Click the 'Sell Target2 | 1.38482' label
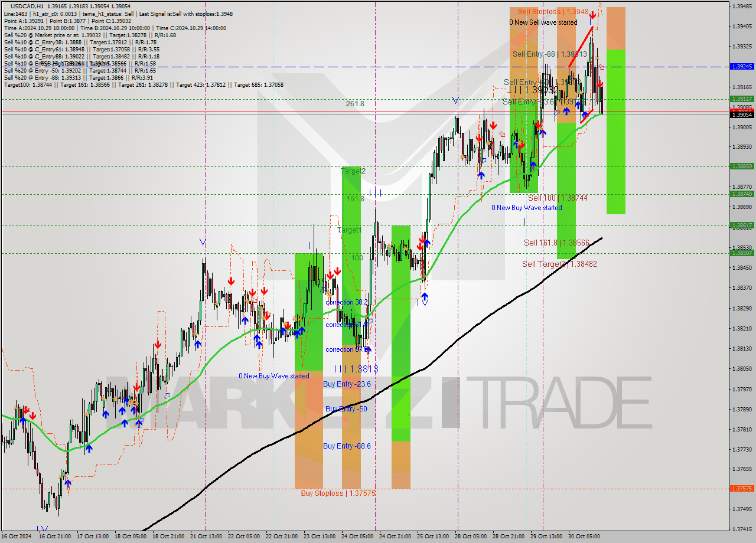Screen dimensions: 756x543 coord(559,264)
